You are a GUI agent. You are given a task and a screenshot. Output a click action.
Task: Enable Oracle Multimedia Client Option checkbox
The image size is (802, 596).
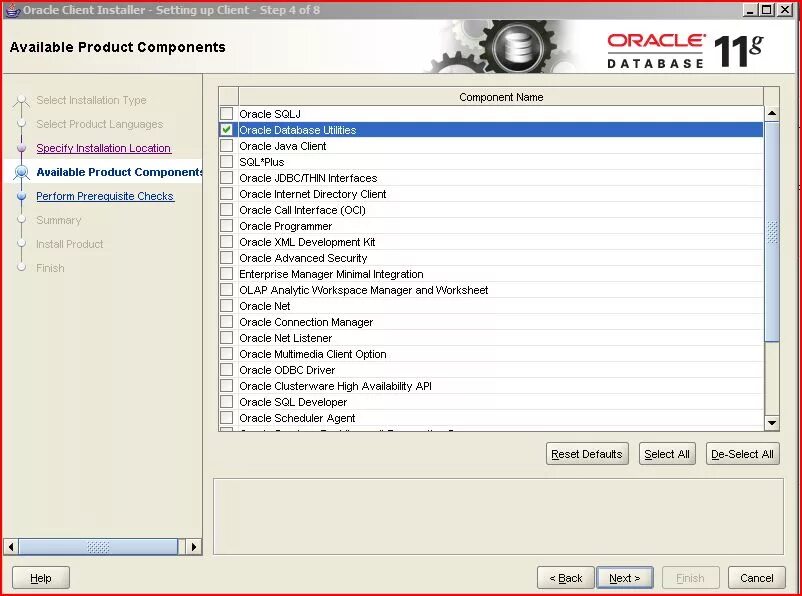[x=227, y=354]
